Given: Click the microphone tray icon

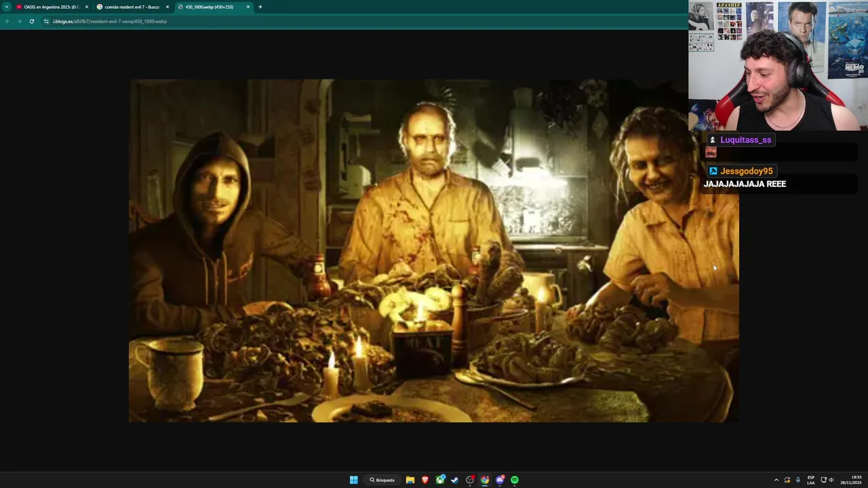Looking at the screenshot, I should pos(798,480).
